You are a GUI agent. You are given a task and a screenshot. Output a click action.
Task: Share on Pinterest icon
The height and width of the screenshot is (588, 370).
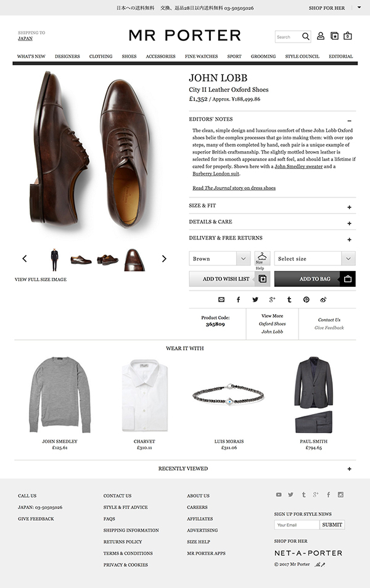point(306,300)
